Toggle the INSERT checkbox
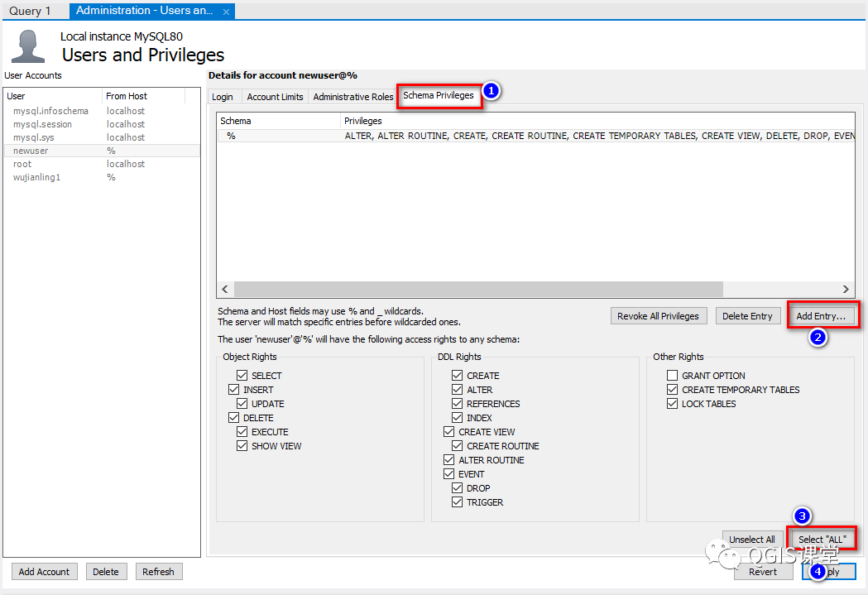The height and width of the screenshot is (595, 868). (233, 390)
